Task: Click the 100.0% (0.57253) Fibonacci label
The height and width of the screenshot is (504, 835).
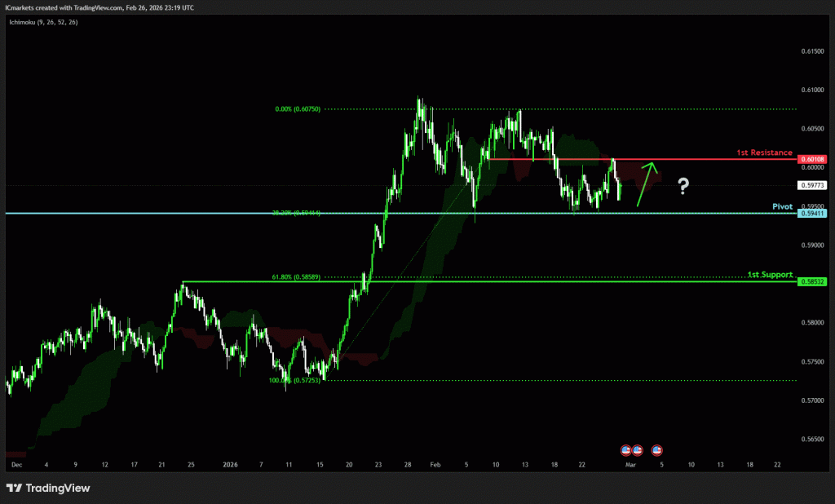Action: [294, 380]
